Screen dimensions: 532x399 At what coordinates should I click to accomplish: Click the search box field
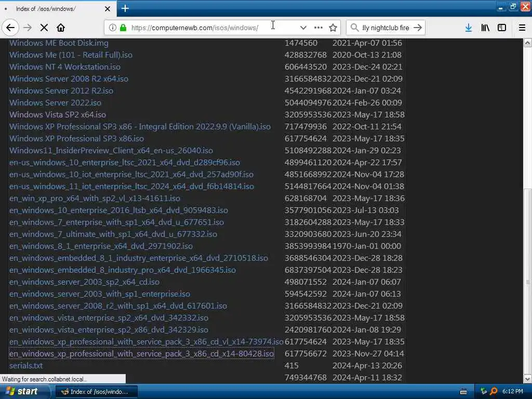click(x=385, y=28)
